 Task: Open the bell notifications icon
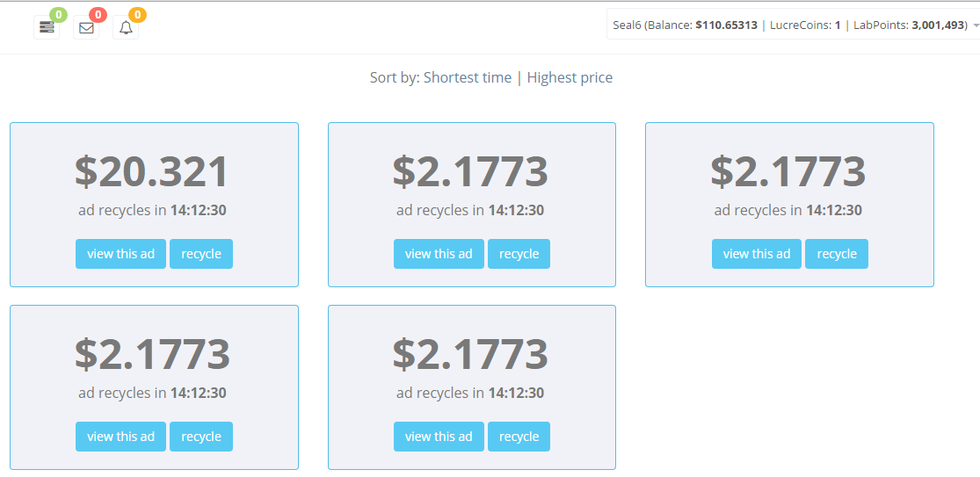[126, 27]
